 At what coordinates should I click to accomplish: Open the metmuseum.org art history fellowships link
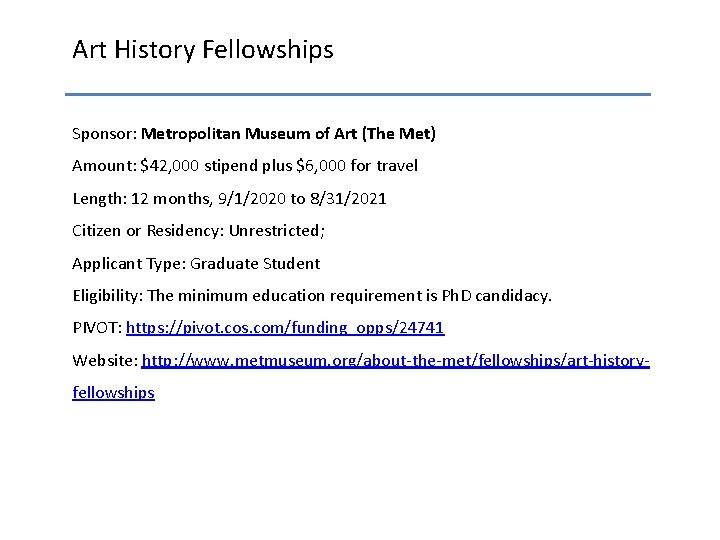(x=396, y=360)
